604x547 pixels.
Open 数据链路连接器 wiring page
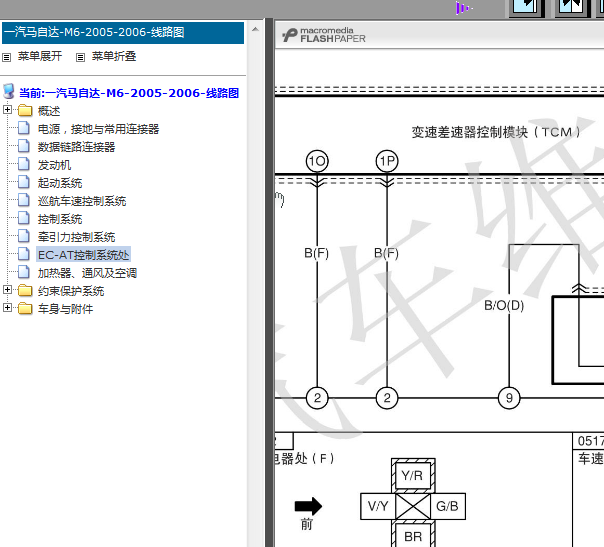click(76, 147)
